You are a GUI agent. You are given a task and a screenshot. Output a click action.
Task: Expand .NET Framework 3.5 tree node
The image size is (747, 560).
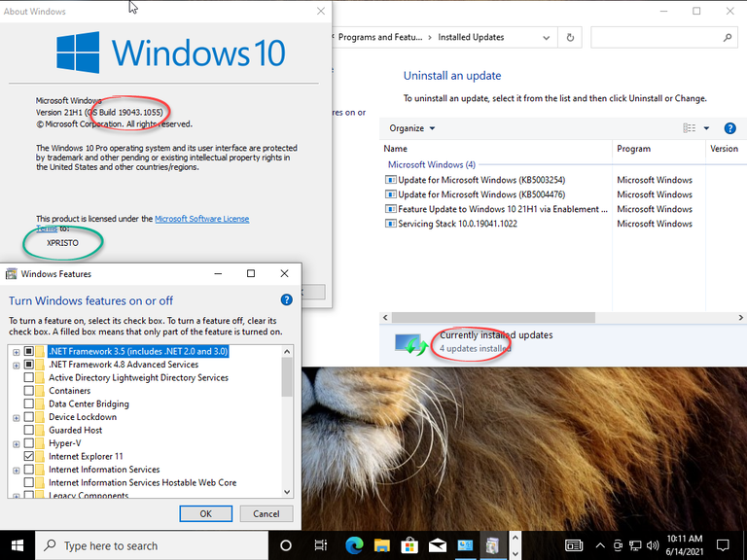pos(17,352)
